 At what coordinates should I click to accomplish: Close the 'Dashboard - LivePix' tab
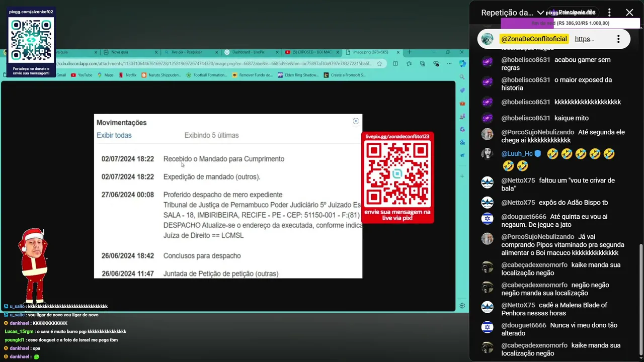[276, 52]
